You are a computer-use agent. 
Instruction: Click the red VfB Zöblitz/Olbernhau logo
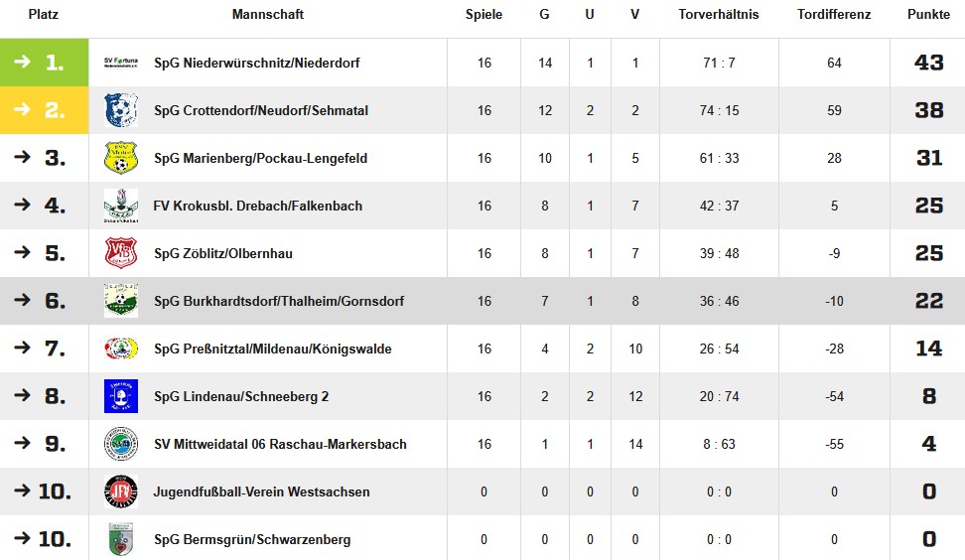(121, 253)
